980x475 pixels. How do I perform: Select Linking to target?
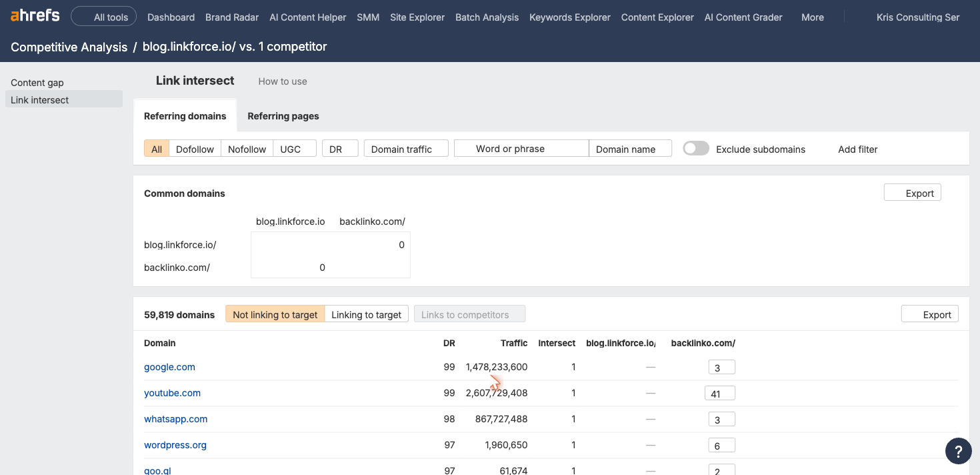tap(366, 314)
